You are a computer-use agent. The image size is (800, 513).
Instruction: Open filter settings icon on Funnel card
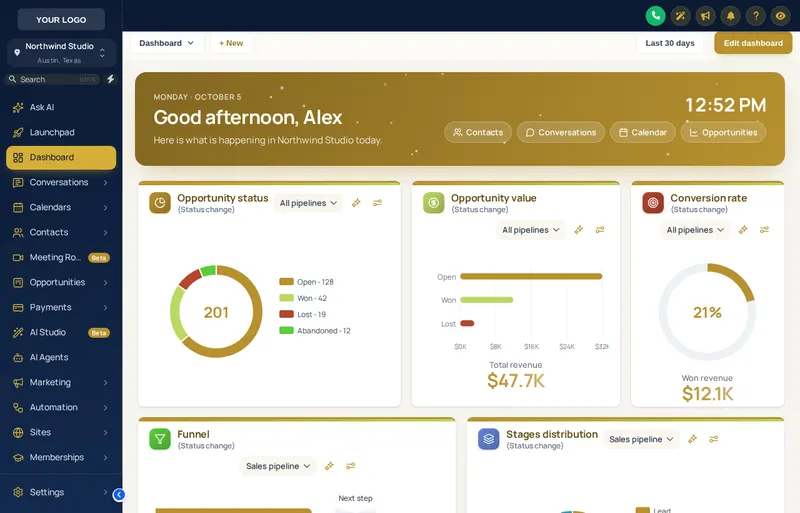tap(351, 466)
